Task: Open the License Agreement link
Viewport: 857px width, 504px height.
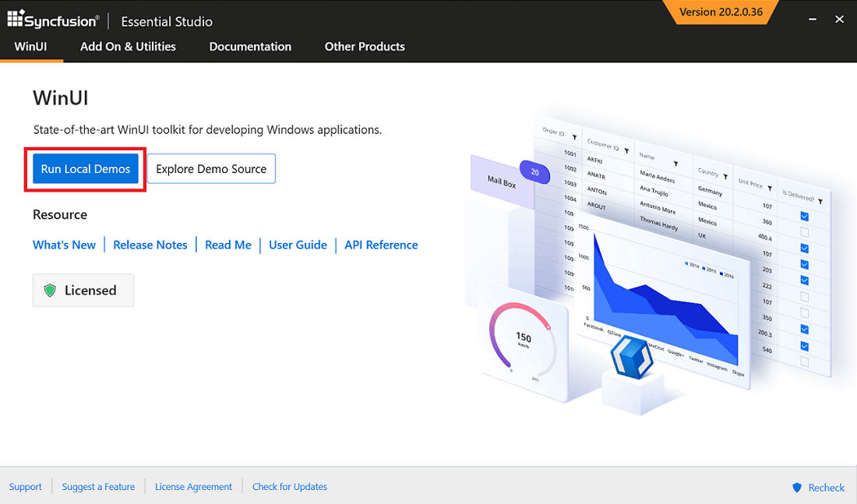Action: tap(193, 487)
